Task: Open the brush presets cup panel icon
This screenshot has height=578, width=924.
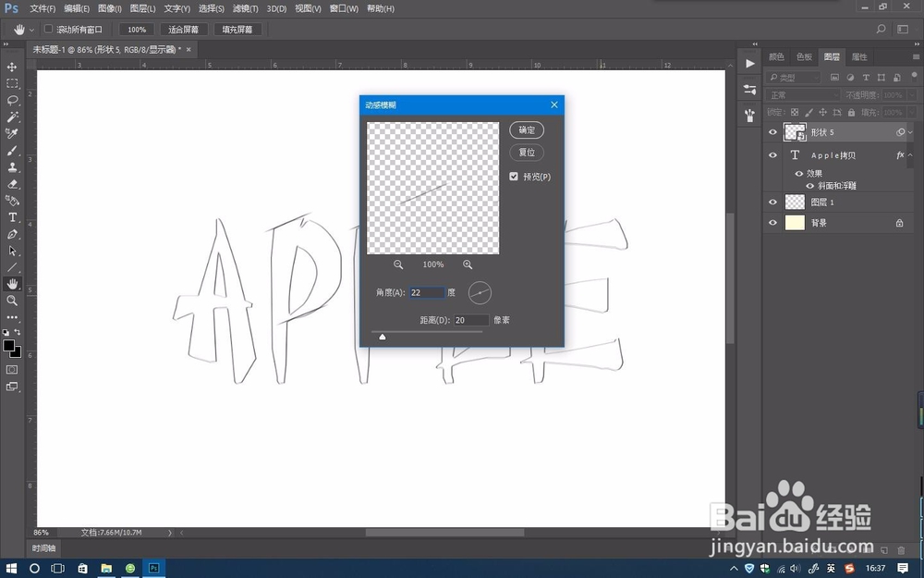Action: pyautogui.click(x=749, y=115)
